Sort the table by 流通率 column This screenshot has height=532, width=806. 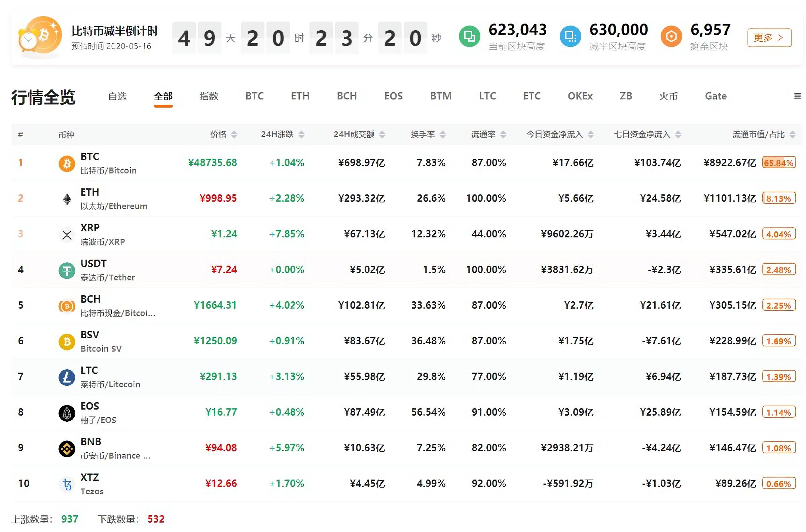[503, 135]
